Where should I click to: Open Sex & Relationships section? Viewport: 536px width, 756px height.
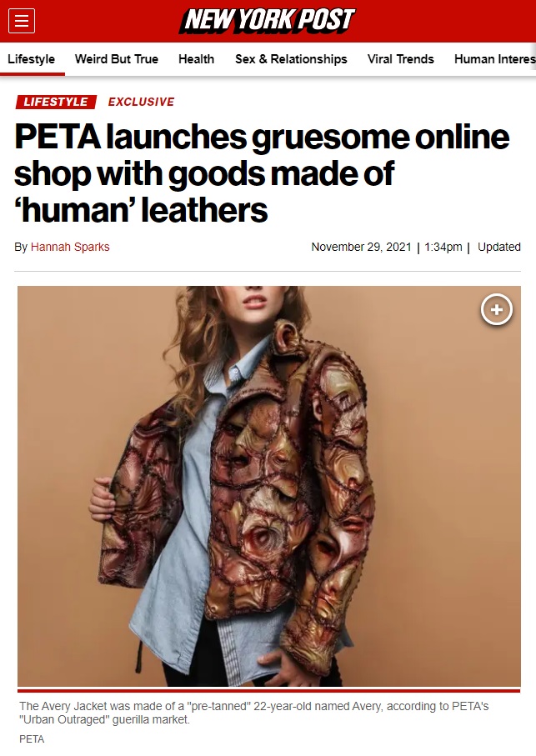(291, 59)
